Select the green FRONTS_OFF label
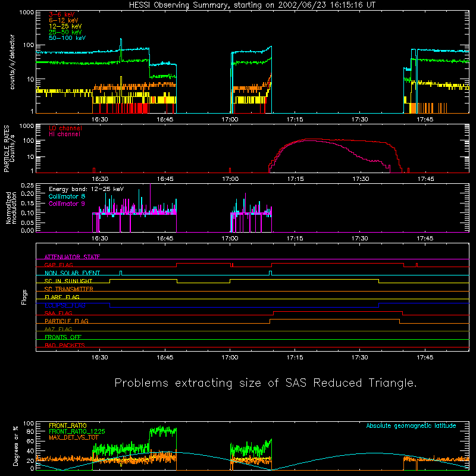 (x=63, y=337)
